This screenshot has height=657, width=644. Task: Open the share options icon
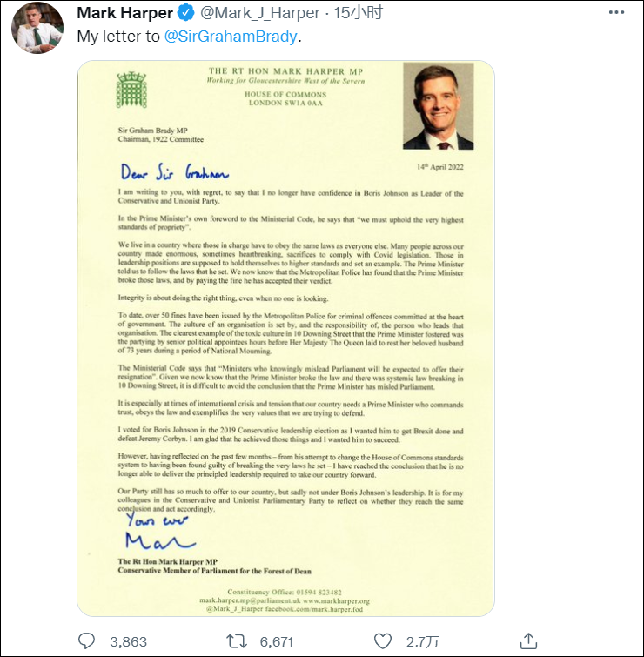[x=528, y=641]
